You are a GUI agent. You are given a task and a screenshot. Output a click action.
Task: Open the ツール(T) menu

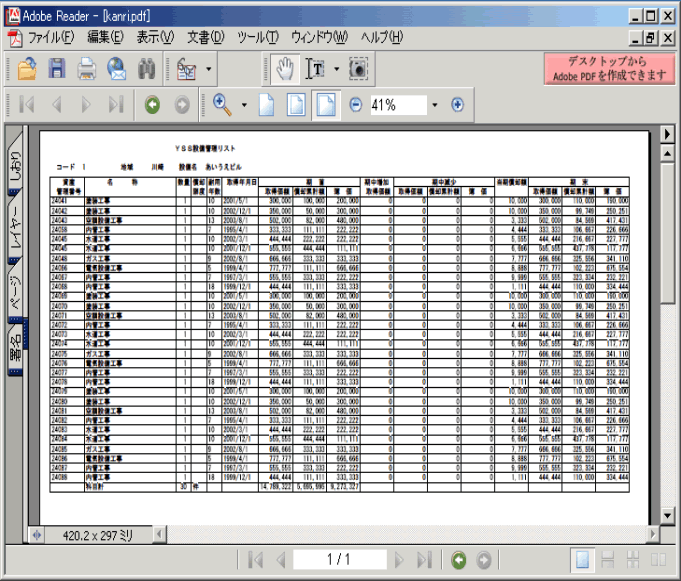[258, 38]
